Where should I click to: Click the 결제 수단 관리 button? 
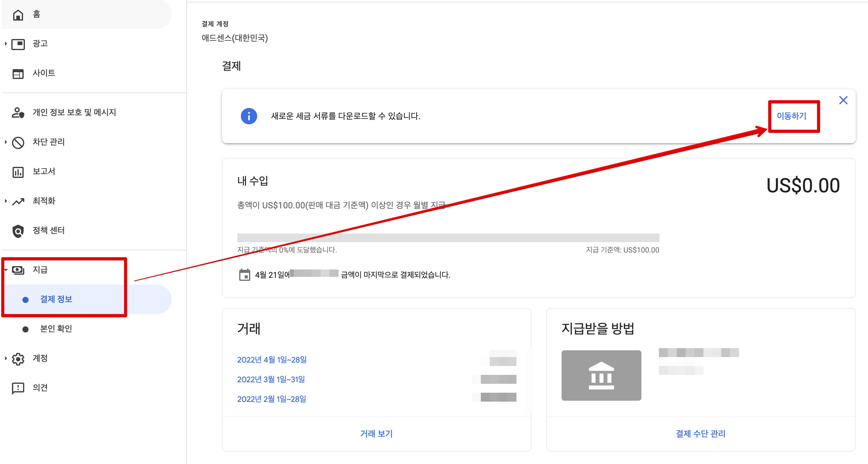pyautogui.click(x=700, y=434)
